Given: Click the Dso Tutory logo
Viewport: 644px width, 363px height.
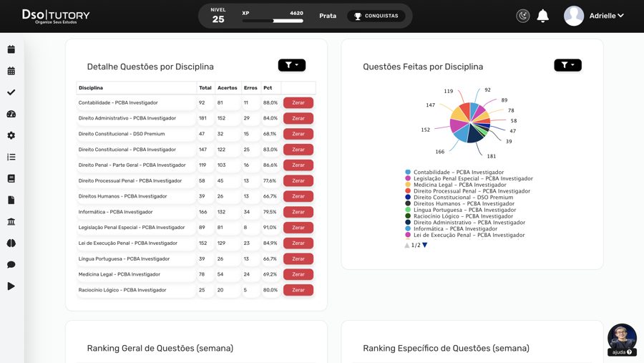Looking at the screenshot, I should [56, 16].
